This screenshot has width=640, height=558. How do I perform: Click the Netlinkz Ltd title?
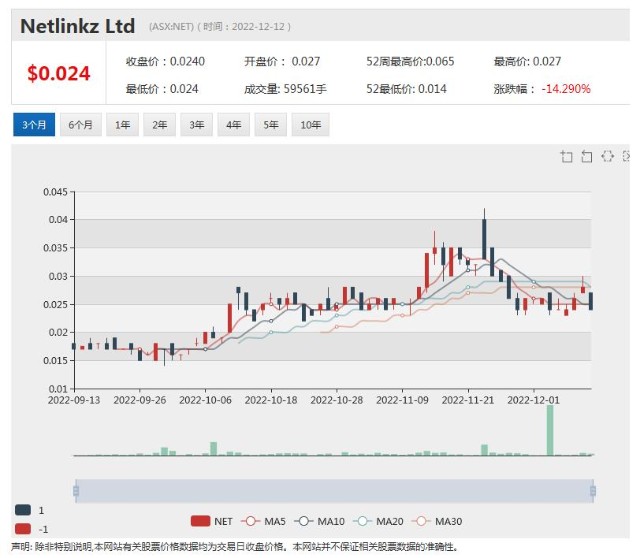coord(78,26)
